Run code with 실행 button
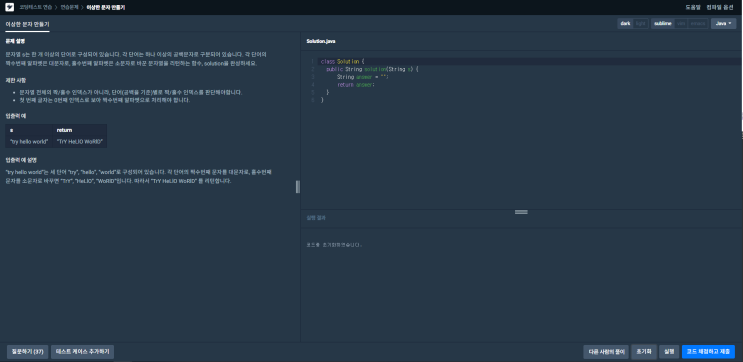This screenshot has height=362, width=743. (669, 352)
